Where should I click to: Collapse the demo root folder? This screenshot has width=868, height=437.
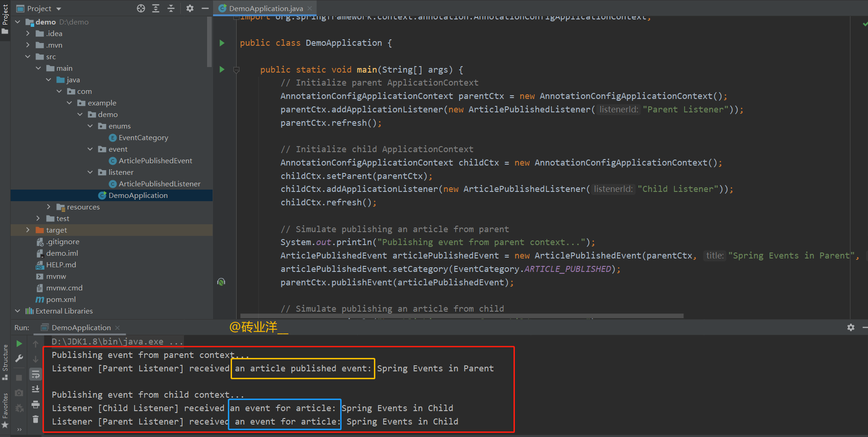pos(18,22)
